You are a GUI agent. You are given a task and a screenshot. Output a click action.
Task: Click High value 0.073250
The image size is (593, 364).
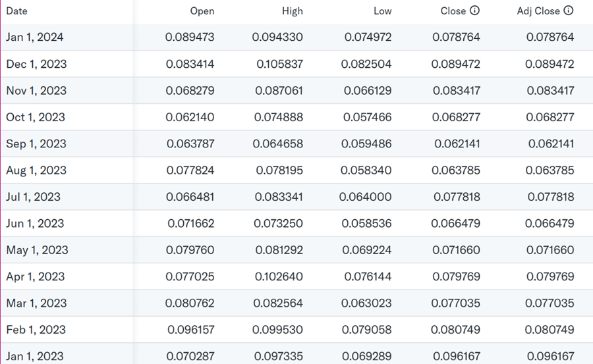point(278,223)
